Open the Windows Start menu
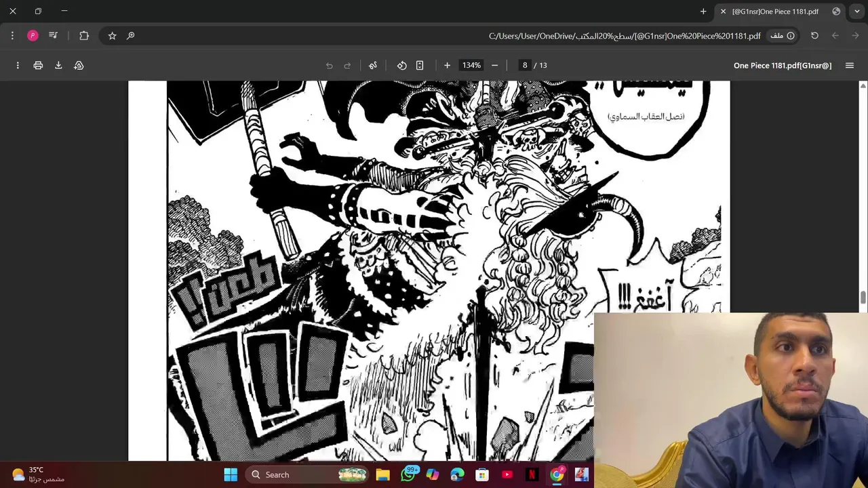This screenshot has width=868, height=488. coord(231,474)
